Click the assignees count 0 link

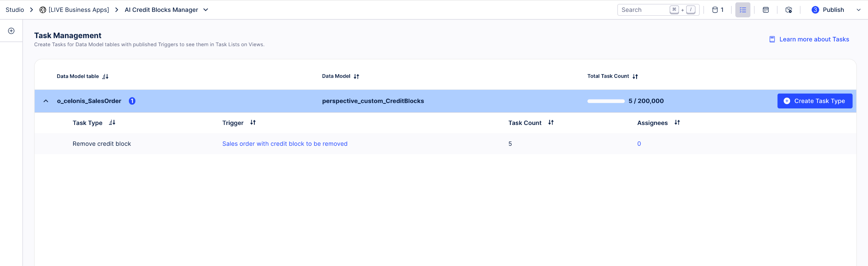click(x=639, y=144)
